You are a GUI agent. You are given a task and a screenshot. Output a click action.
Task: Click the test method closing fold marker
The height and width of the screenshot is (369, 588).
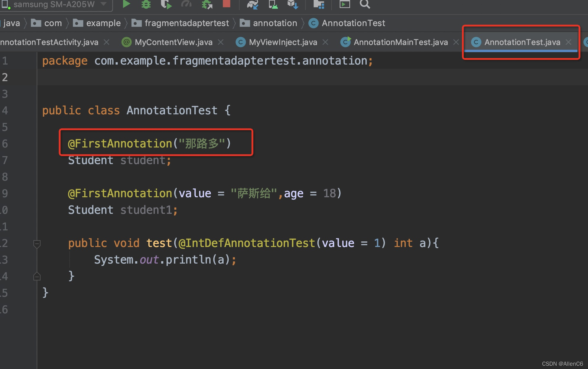[37, 276]
